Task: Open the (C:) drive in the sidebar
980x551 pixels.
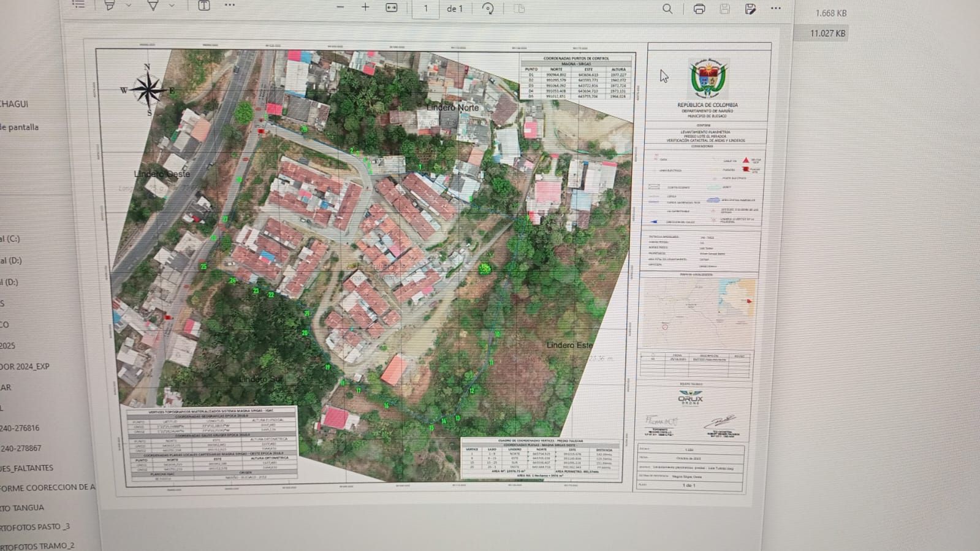Action: 10,239
